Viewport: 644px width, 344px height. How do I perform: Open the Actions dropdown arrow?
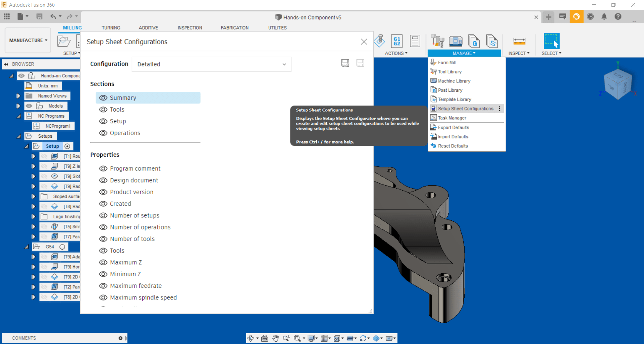pos(406,53)
